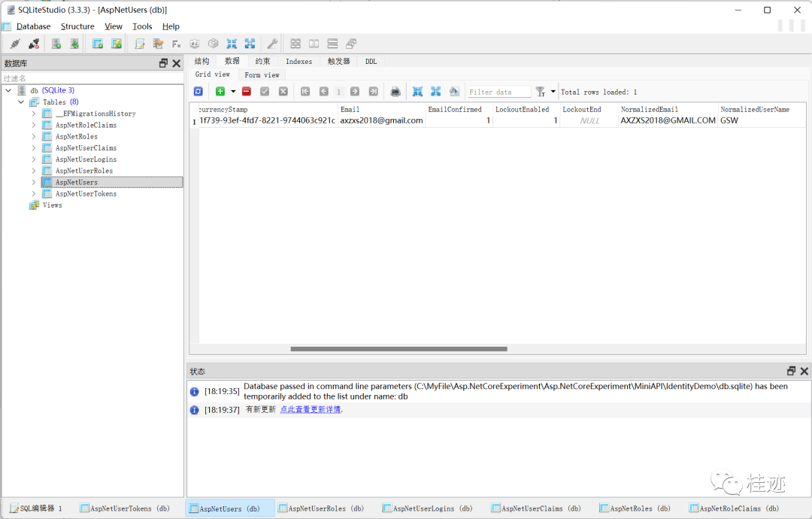This screenshot has height=519, width=812.
Task: Switch to the 结构 tab
Action: [x=202, y=61]
